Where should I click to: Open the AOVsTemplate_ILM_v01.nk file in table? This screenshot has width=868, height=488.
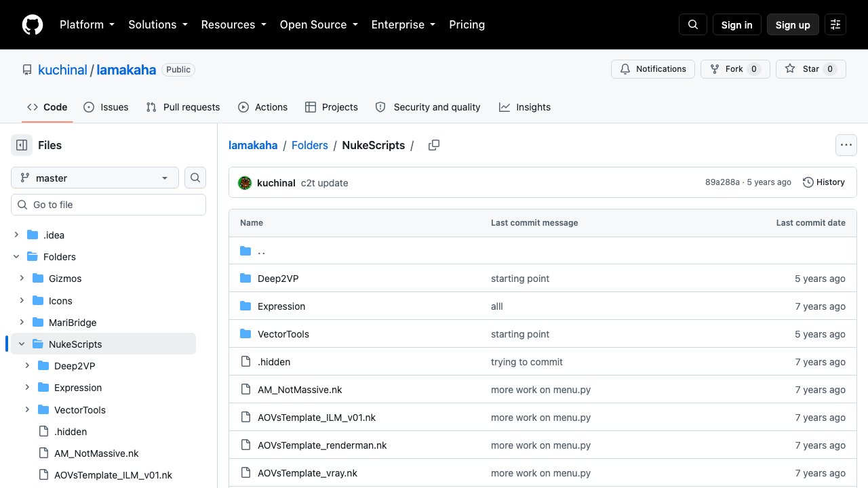tap(317, 418)
